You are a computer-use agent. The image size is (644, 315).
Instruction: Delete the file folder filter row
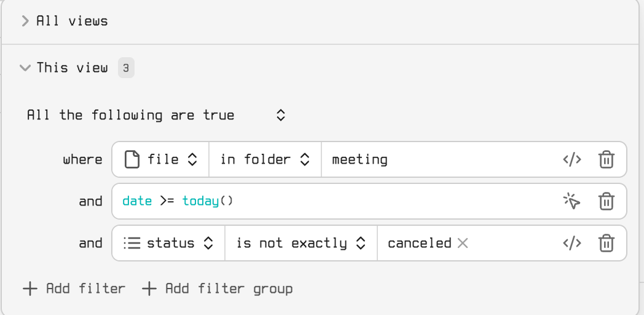(606, 160)
